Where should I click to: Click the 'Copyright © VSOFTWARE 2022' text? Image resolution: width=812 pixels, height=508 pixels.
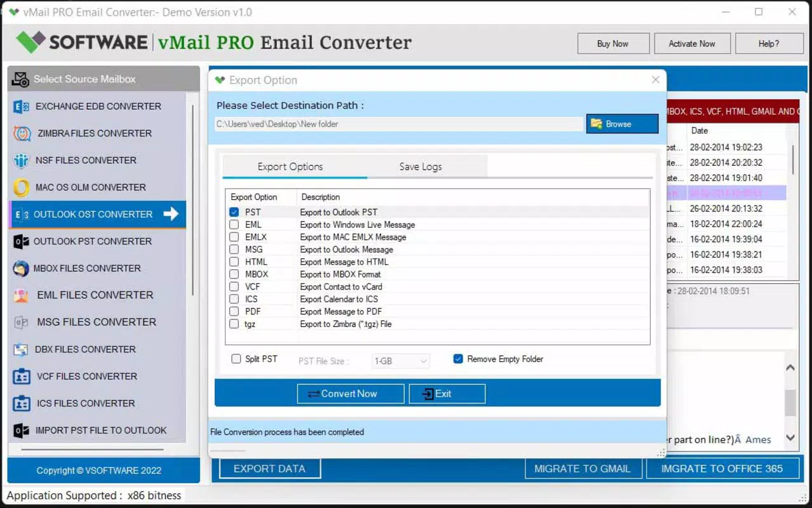point(99,471)
